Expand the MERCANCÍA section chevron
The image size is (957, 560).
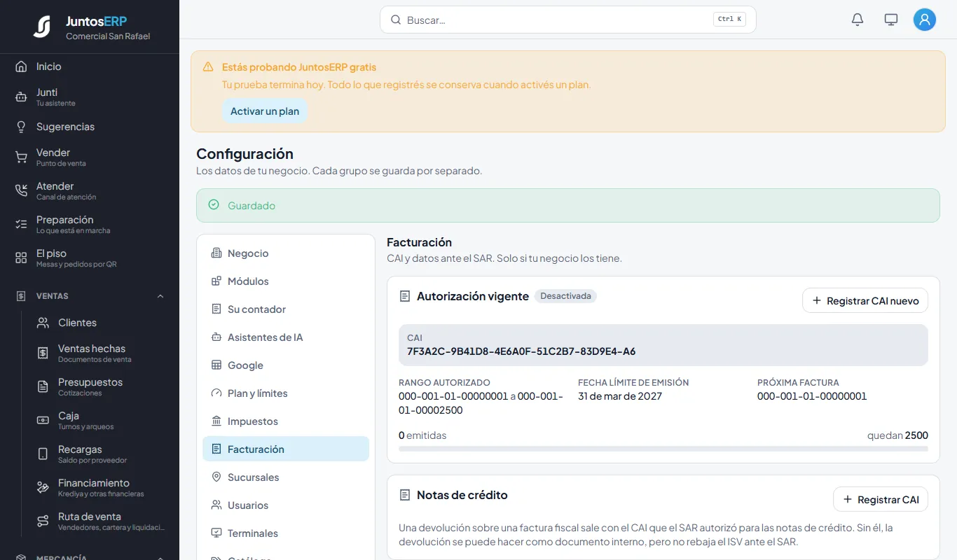[x=160, y=558]
